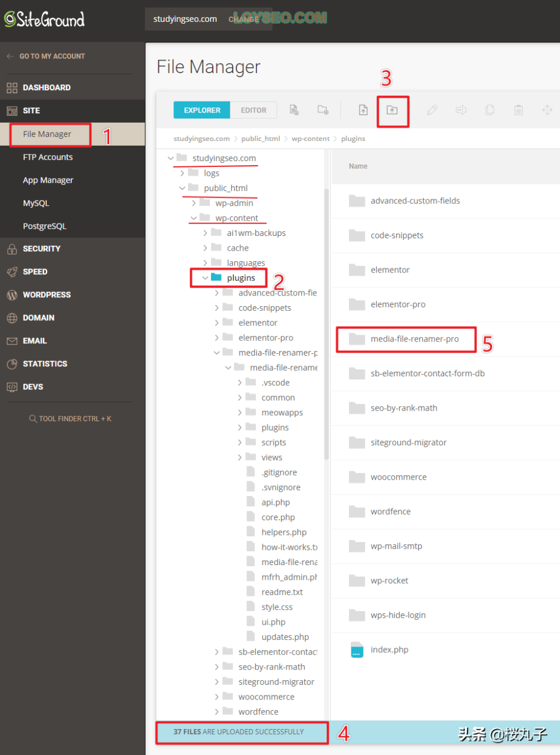Click wp-content in the breadcrumb path

point(311,139)
